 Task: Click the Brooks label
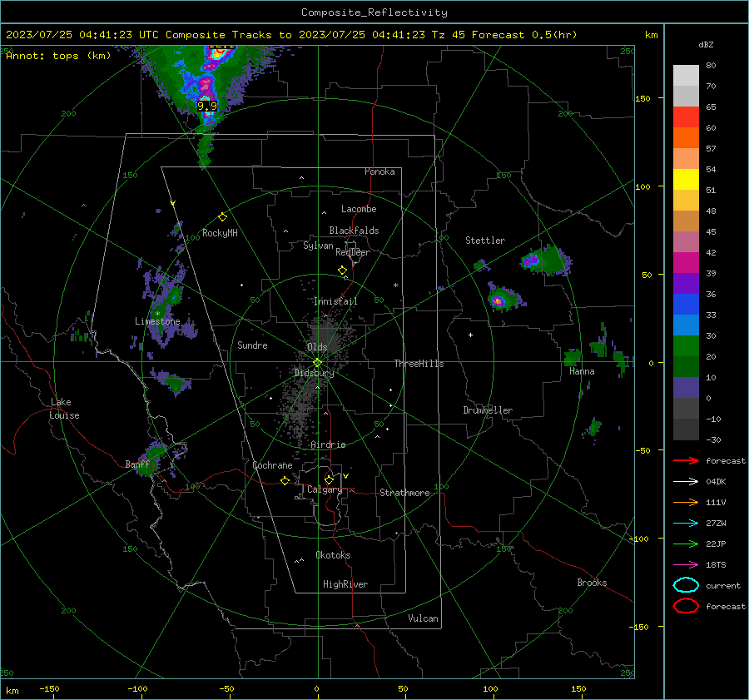592,583
